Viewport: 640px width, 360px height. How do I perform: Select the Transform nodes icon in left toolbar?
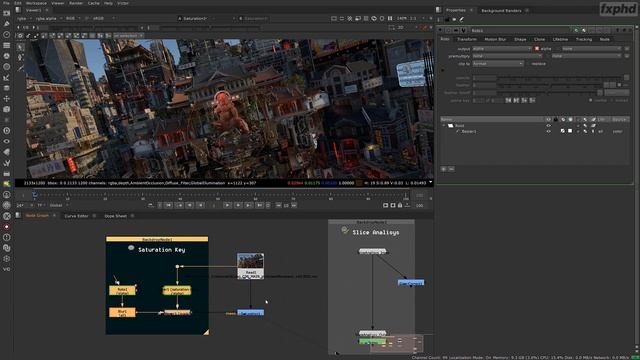coord(7,99)
